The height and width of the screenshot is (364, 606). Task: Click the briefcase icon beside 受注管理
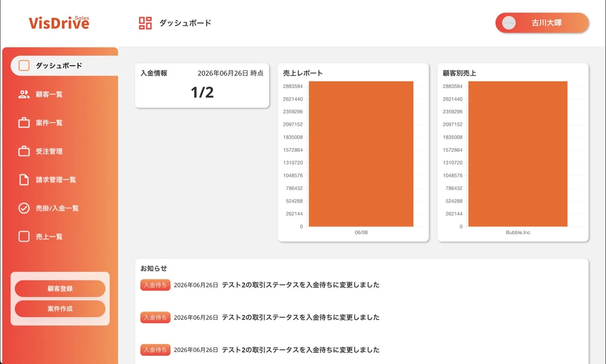[x=24, y=151]
